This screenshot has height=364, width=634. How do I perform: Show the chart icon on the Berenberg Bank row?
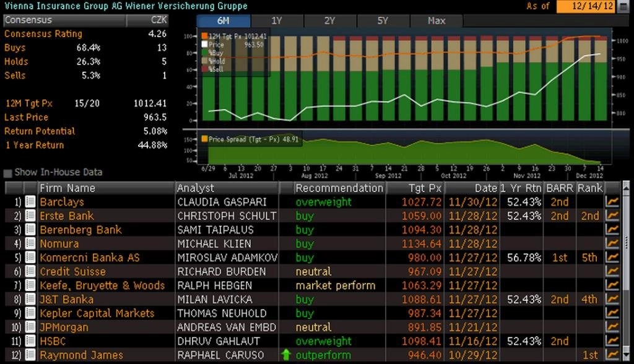coord(612,229)
